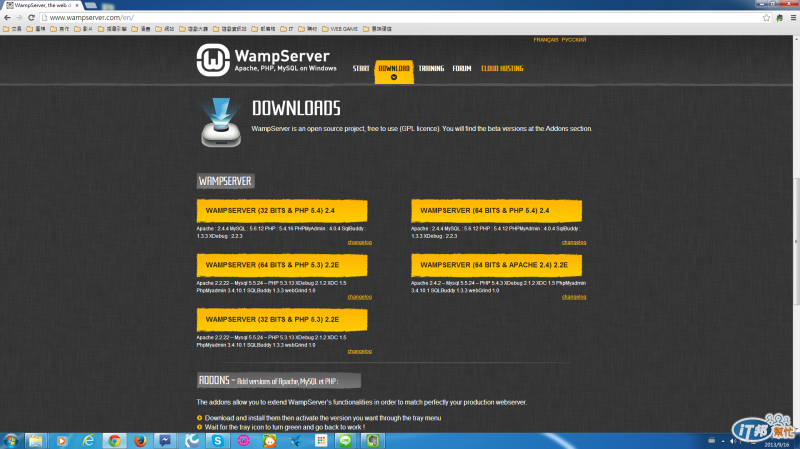
Task: Open the IT bookmarks folder
Action: 287,29
